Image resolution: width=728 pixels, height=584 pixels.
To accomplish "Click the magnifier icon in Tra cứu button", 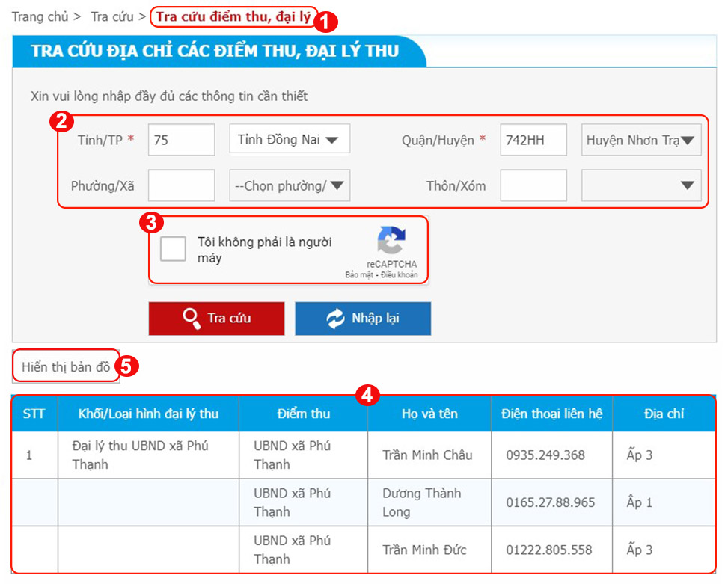I will click(x=192, y=319).
